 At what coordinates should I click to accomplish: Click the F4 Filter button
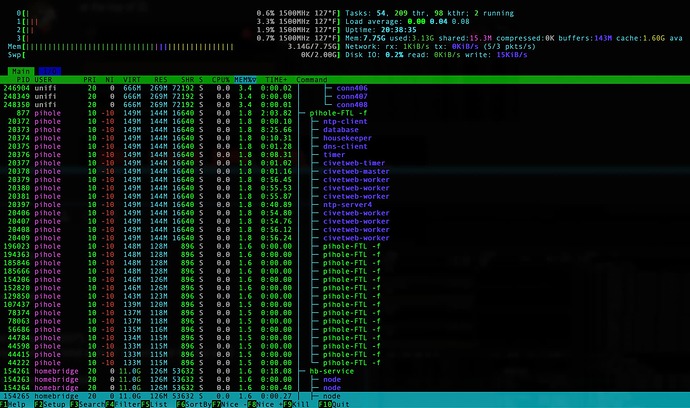point(123,404)
